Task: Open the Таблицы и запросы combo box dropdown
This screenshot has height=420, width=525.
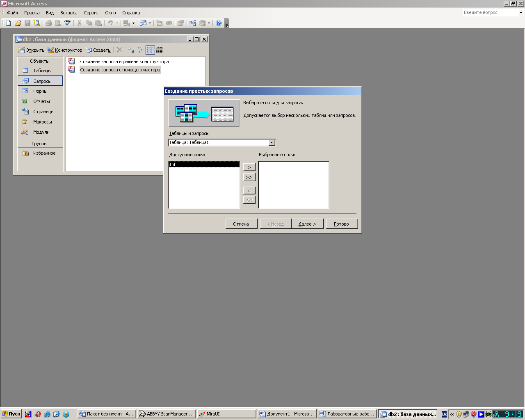Action: [x=272, y=143]
